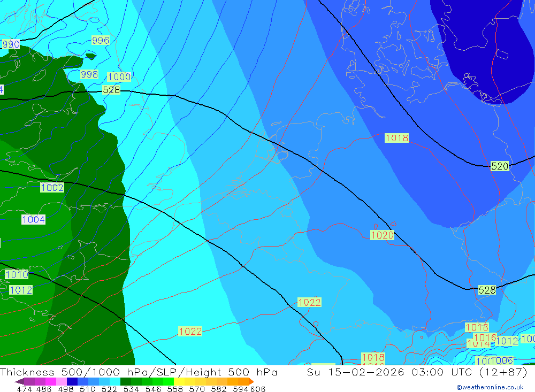Click the bright lime green legend swatch
The image size is (535, 392).
(169, 381)
